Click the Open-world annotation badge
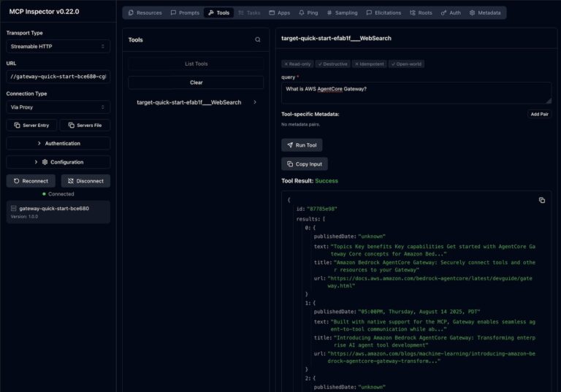Screen dimensions: 561x392 (406, 64)
